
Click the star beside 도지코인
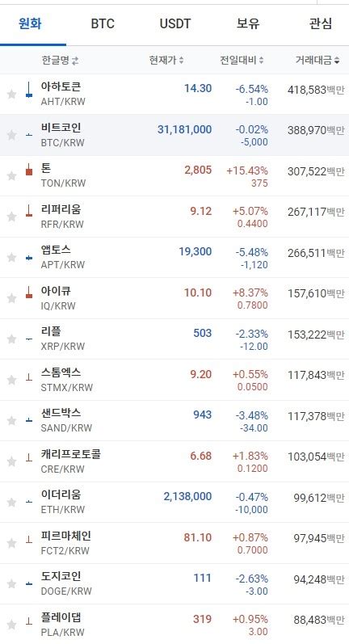point(11,583)
